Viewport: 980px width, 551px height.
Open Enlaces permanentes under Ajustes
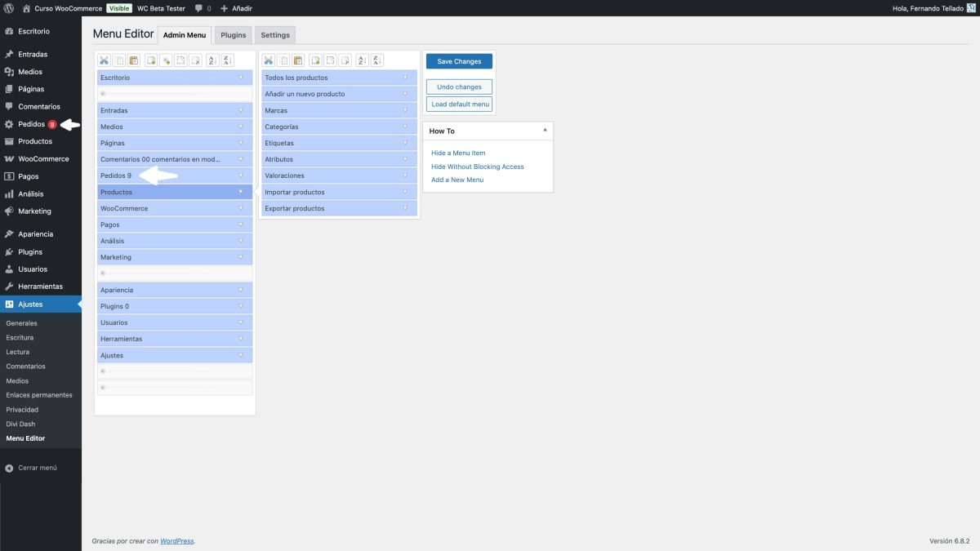tap(38, 395)
